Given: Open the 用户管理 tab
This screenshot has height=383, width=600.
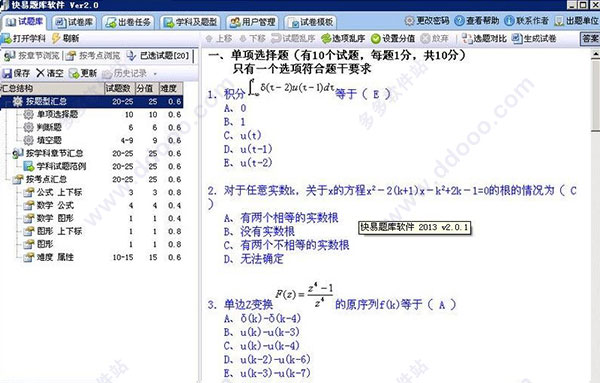Looking at the screenshot, I should 252,22.
